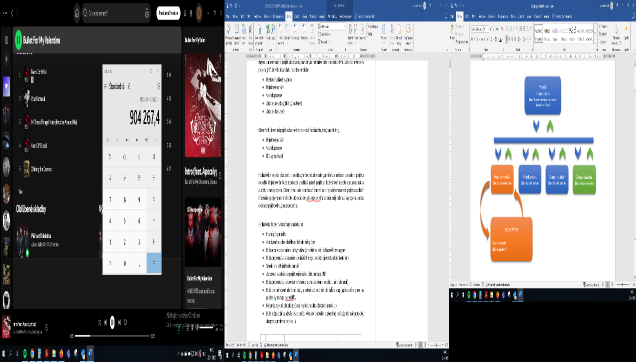The width and height of the screenshot is (636, 362).
Task: Toggle shuffle in Spotify player bar
Action: pos(99,323)
